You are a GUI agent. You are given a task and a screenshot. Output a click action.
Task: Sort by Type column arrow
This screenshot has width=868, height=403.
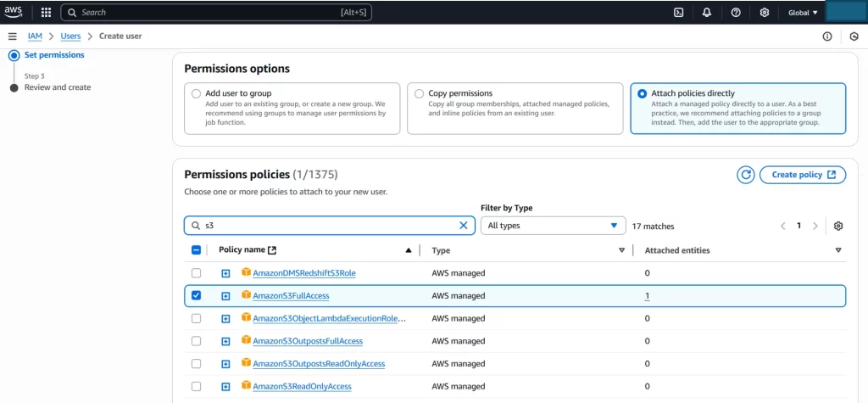coord(621,250)
